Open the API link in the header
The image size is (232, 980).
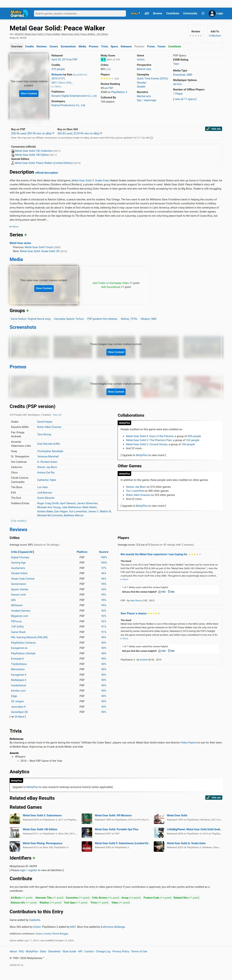[x=146, y=13]
